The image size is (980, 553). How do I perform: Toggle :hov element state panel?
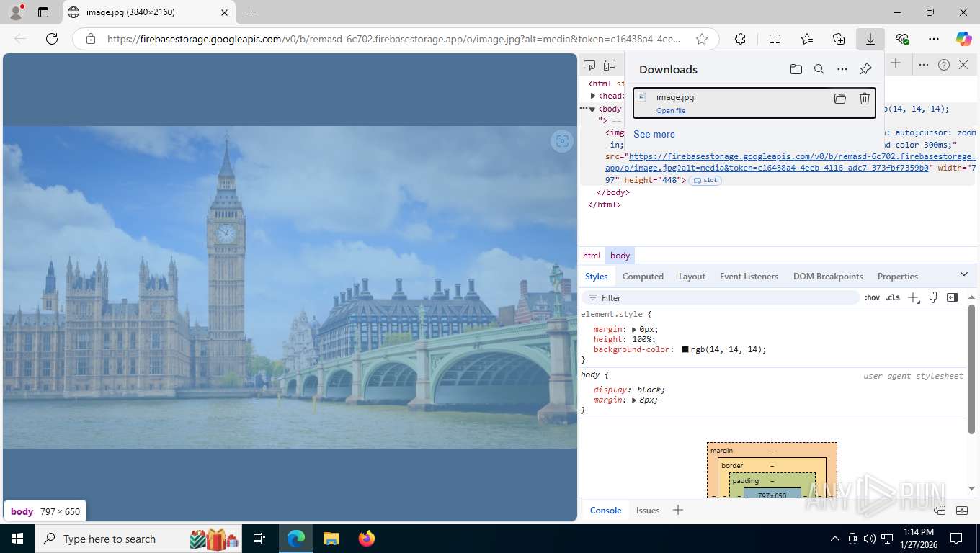coord(872,297)
